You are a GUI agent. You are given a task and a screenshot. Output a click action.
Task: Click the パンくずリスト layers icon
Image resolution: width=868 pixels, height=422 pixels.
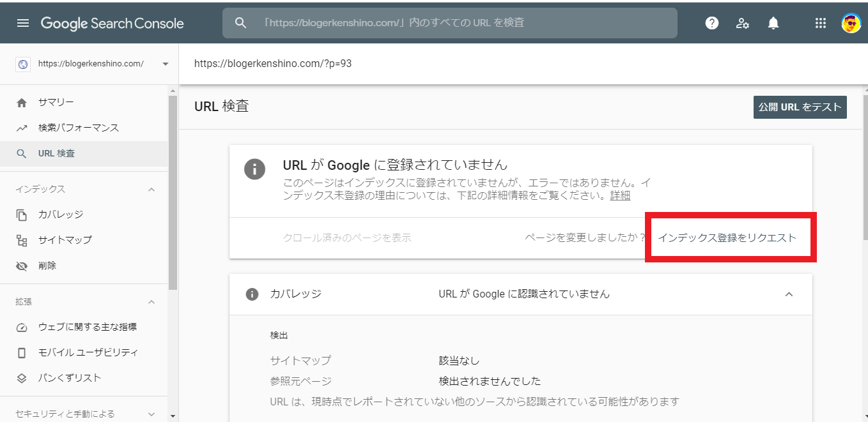tap(22, 378)
